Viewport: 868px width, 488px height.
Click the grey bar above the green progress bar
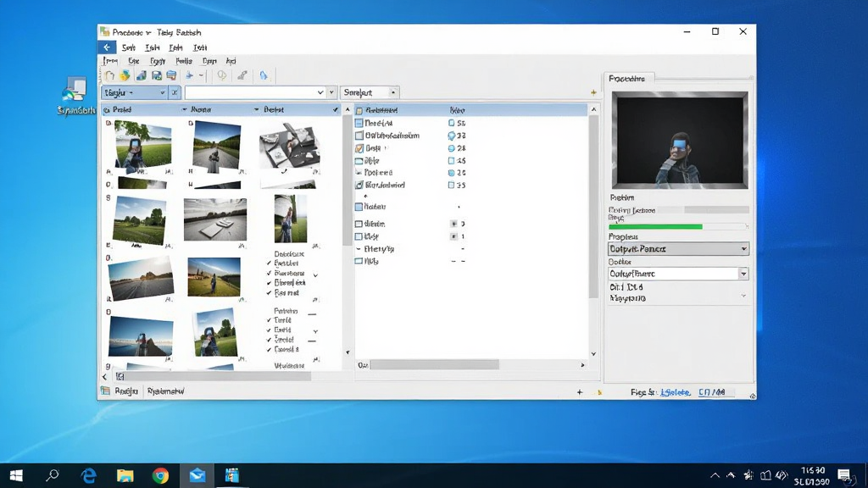[x=716, y=210]
